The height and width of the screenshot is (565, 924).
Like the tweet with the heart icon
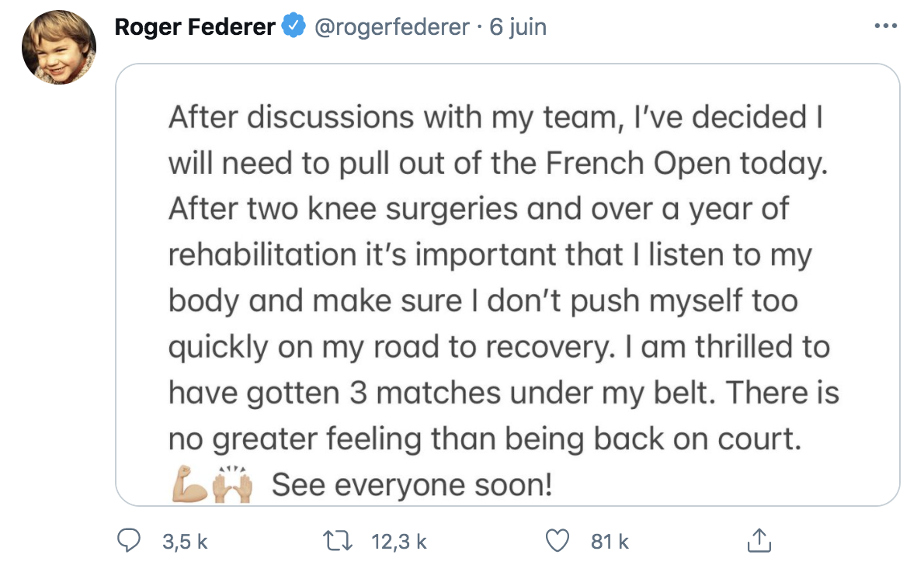click(x=557, y=541)
